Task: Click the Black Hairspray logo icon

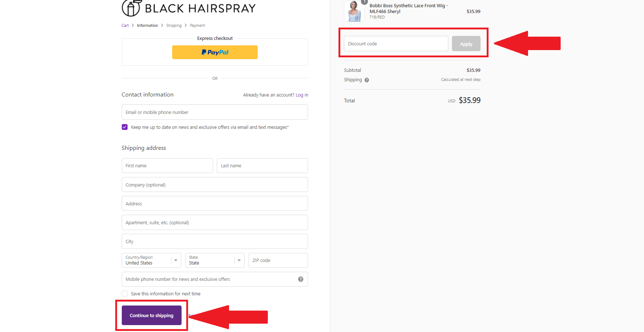Action: [131, 8]
